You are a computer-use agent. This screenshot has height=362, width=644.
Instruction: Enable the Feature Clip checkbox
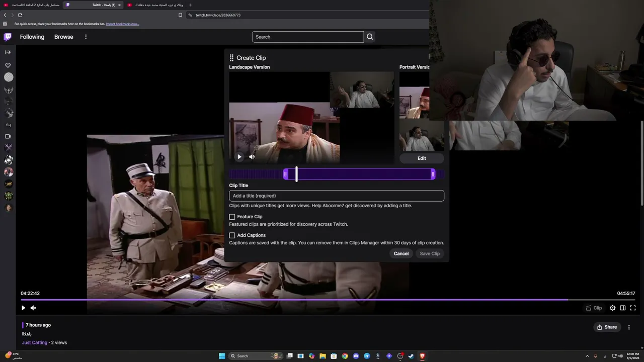tap(232, 217)
